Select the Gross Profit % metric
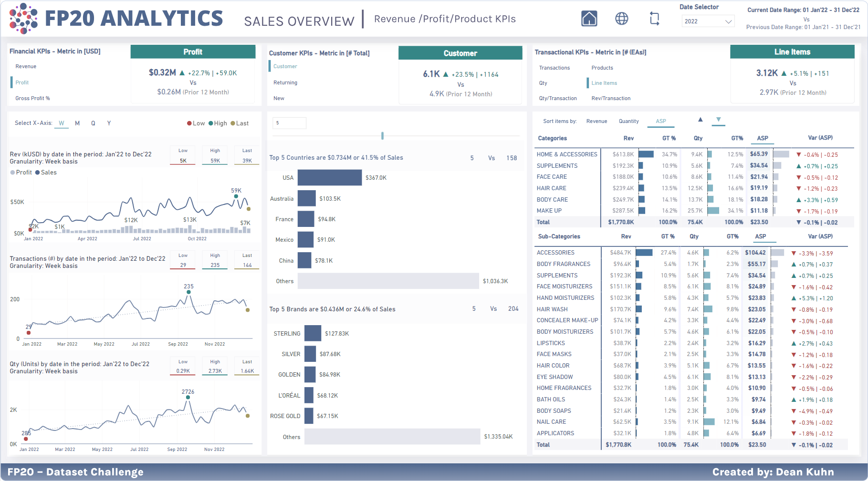The height and width of the screenshot is (481, 868). click(32, 99)
